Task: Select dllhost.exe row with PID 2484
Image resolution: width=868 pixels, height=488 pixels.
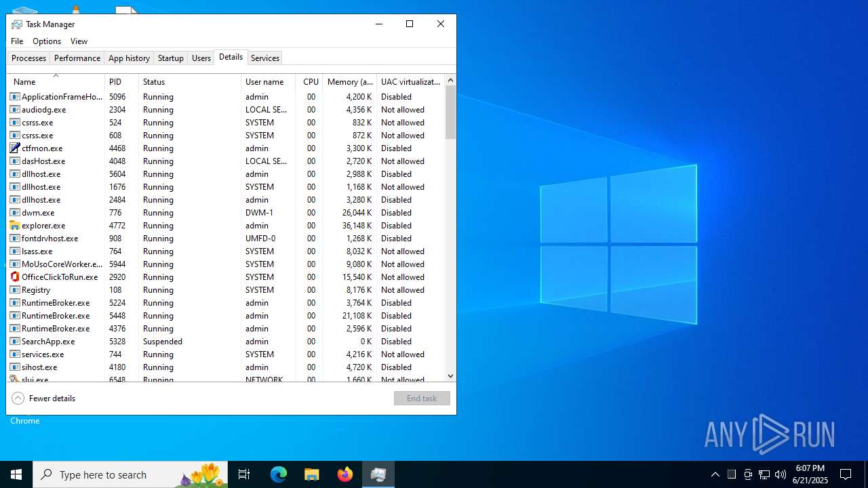Action: (x=226, y=199)
